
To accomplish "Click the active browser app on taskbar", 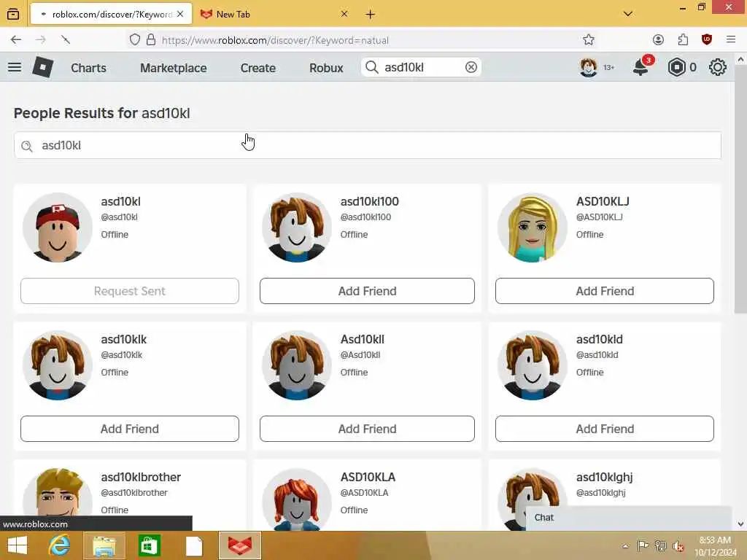I will (239, 545).
